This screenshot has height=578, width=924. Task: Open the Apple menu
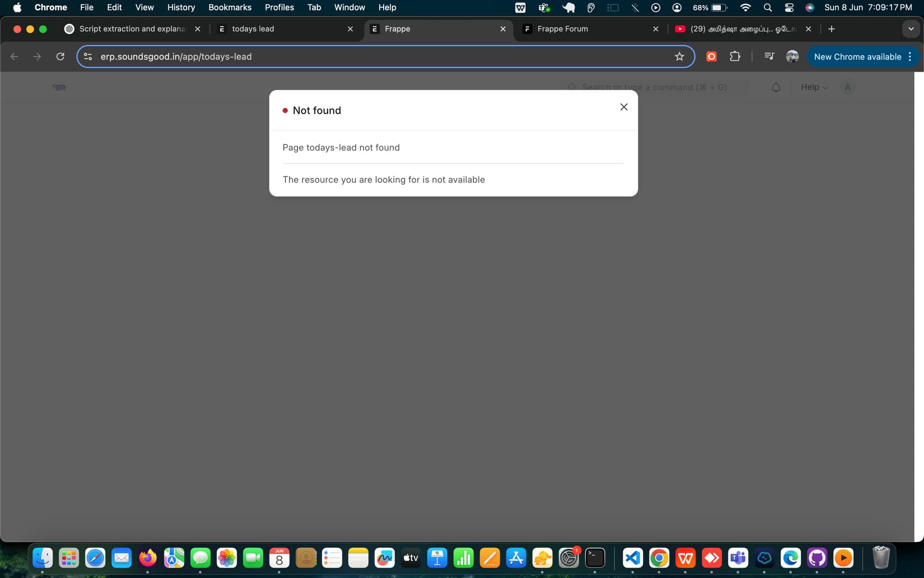click(x=17, y=7)
